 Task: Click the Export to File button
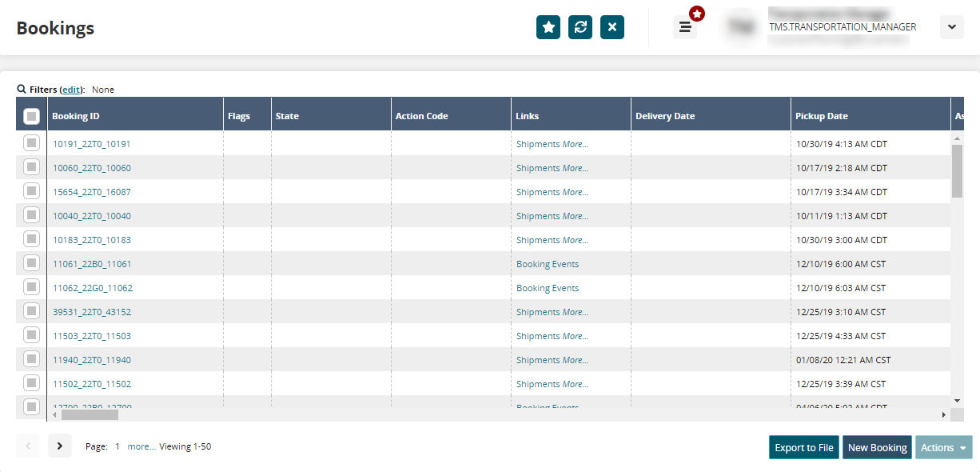tap(804, 448)
